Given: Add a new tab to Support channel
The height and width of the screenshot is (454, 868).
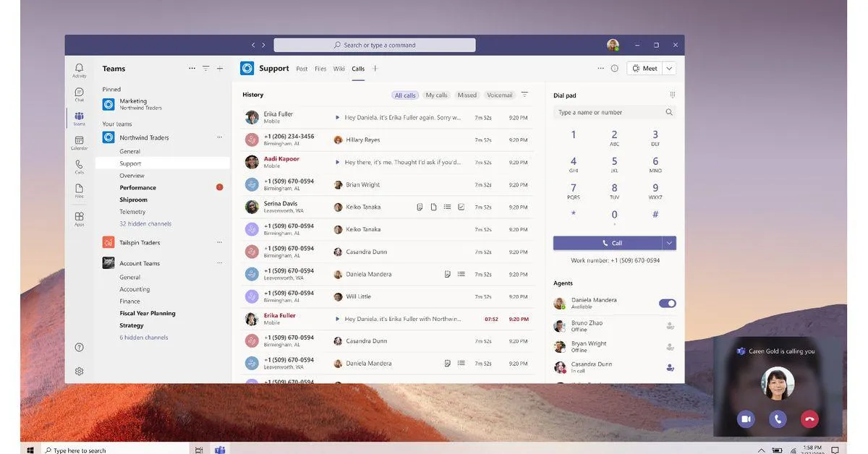Looking at the screenshot, I should pyautogui.click(x=375, y=69).
